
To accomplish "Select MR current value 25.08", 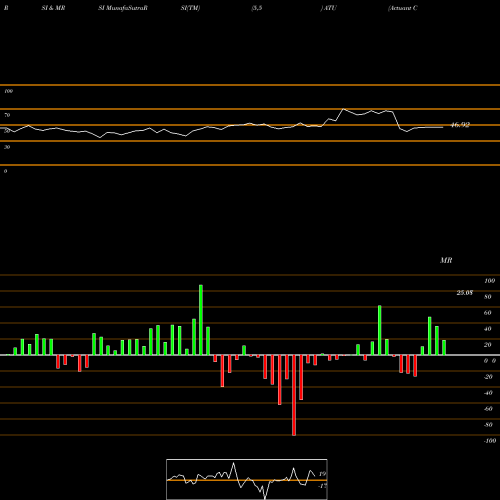I will coord(465,293).
